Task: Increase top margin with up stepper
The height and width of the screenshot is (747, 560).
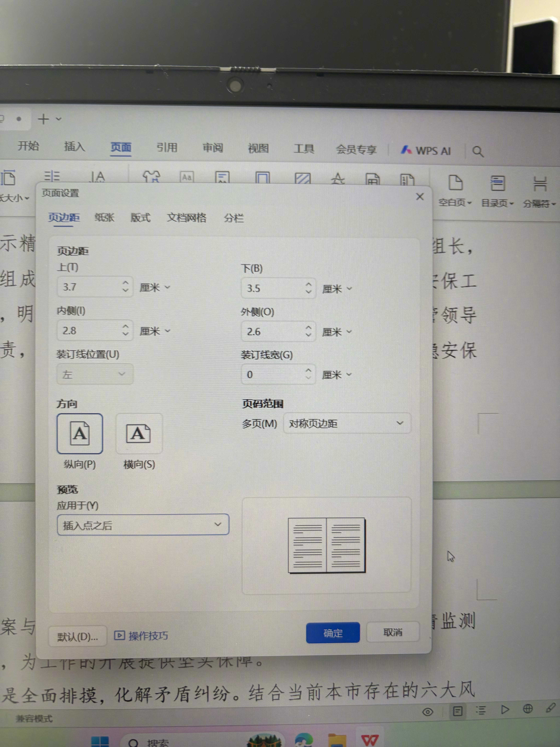Action: pos(126,283)
